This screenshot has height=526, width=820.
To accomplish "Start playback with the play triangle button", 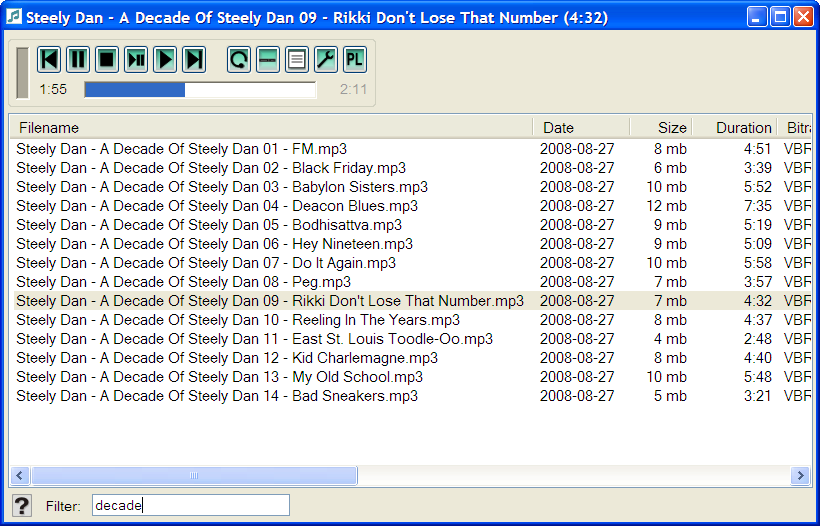I will point(165,60).
